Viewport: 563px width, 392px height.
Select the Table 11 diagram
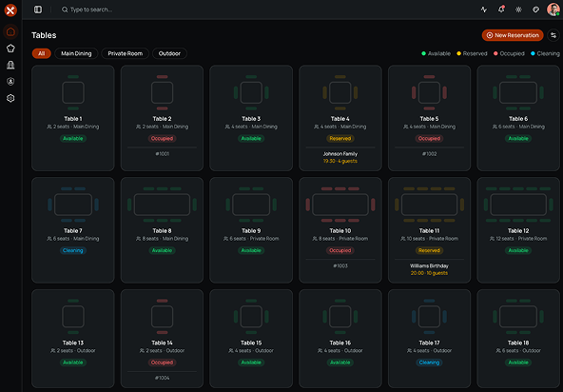click(430, 205)
